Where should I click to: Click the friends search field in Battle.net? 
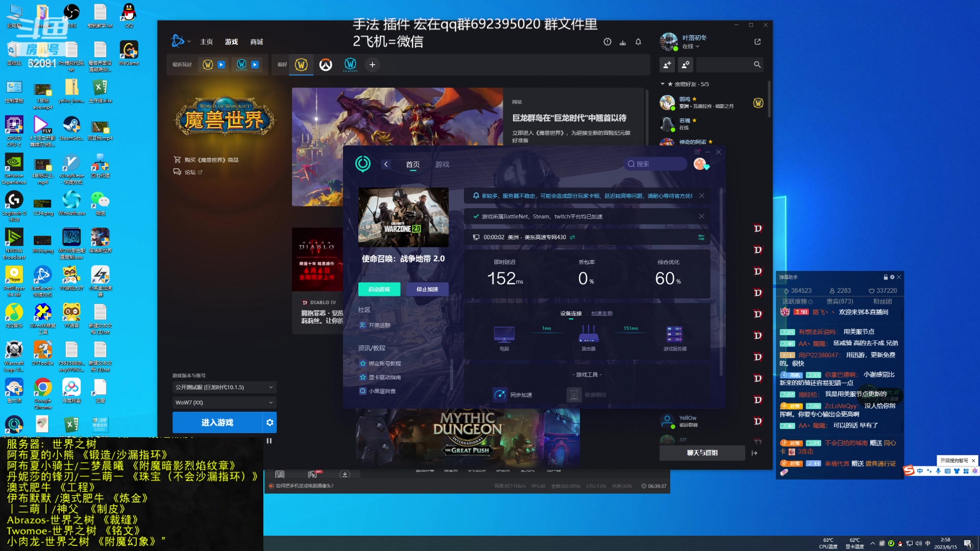coord(730,65)
